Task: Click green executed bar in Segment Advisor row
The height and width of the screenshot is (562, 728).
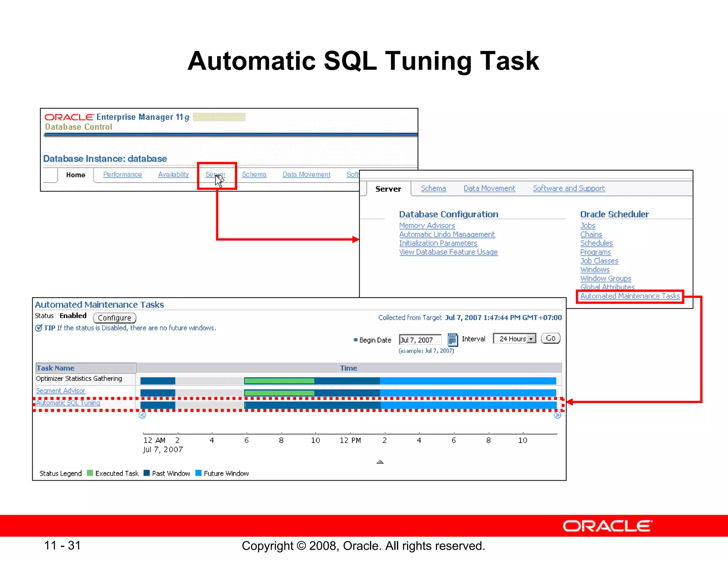Action: [x=279, y=393]
